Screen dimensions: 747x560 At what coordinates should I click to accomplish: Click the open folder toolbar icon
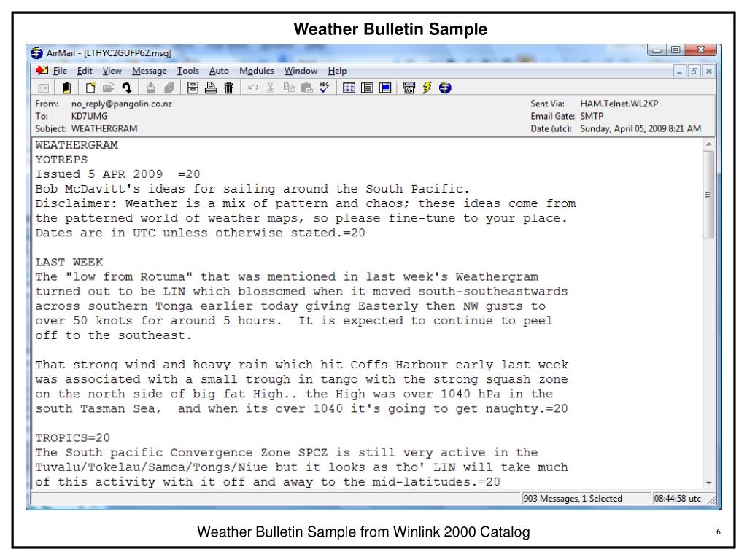109,87
